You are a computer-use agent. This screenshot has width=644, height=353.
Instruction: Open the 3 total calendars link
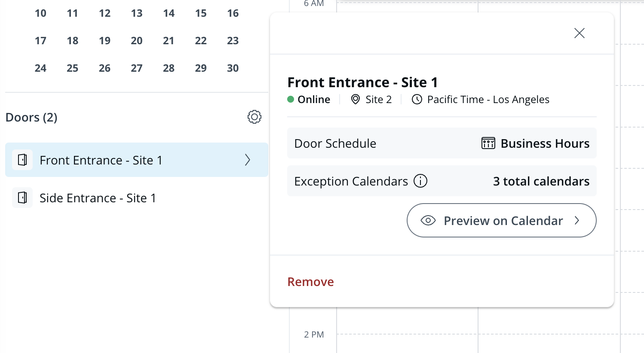tap(541, 181)
